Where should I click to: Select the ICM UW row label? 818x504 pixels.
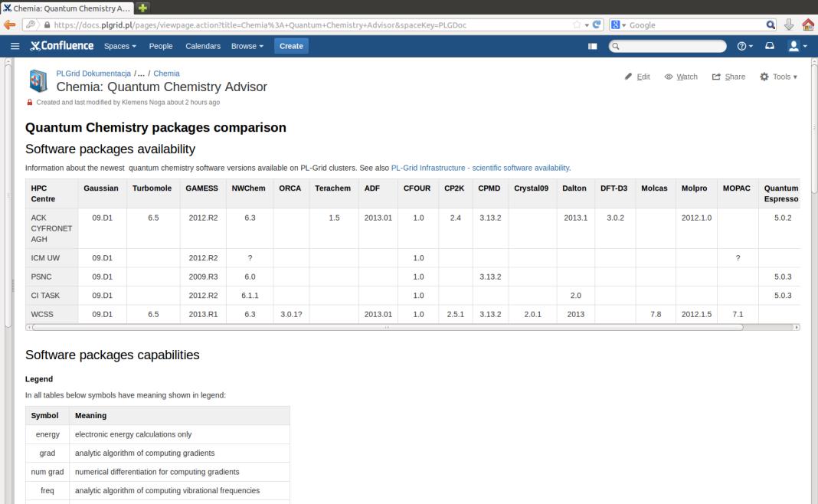[51, 257]
